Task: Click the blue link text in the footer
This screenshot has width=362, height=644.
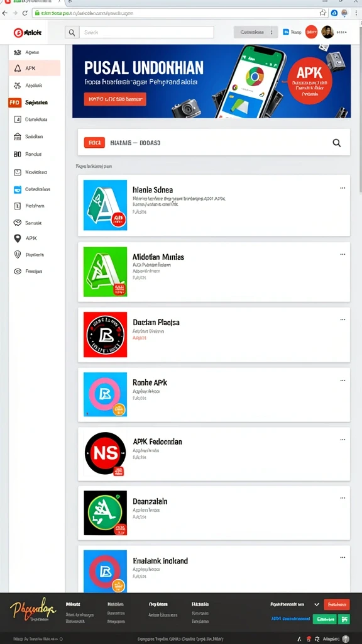Action: (290, 619)
